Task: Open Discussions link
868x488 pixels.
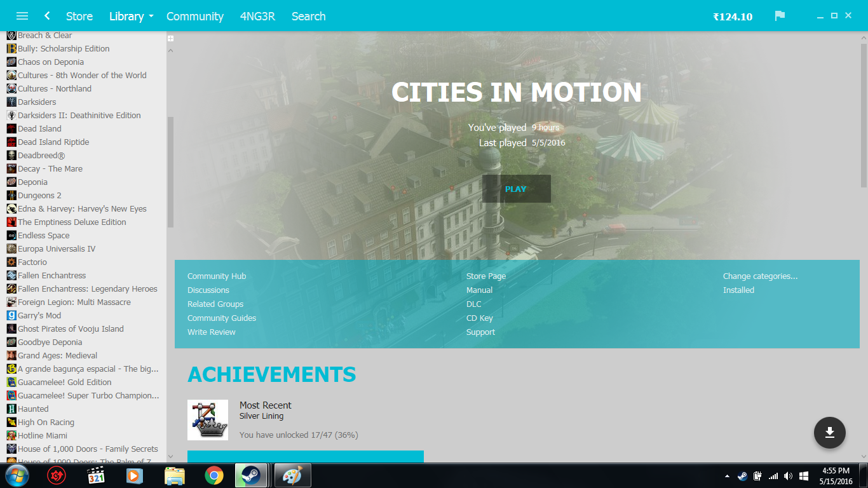Action: pos(208,290)
